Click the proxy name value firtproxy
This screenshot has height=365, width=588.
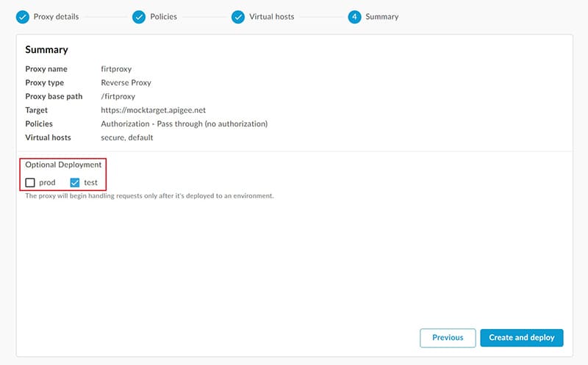[116, 69]
